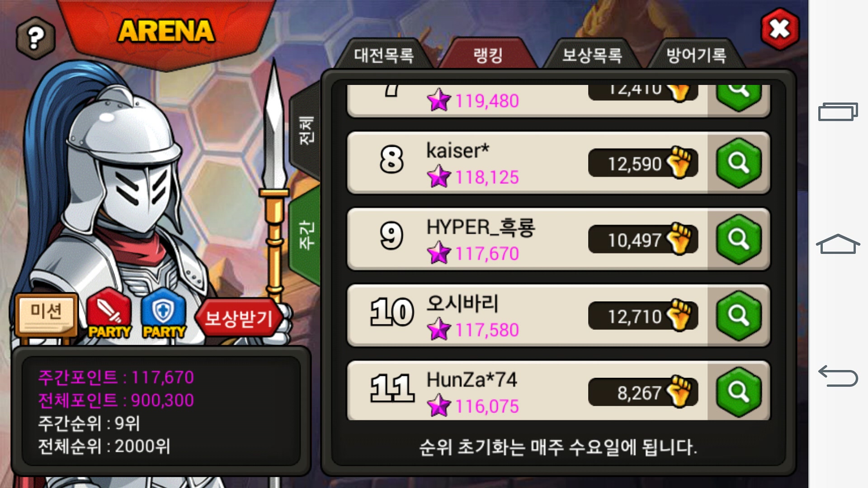Close the Arena window with red X
The image size is (868, 488).
[x=780, y=29]
